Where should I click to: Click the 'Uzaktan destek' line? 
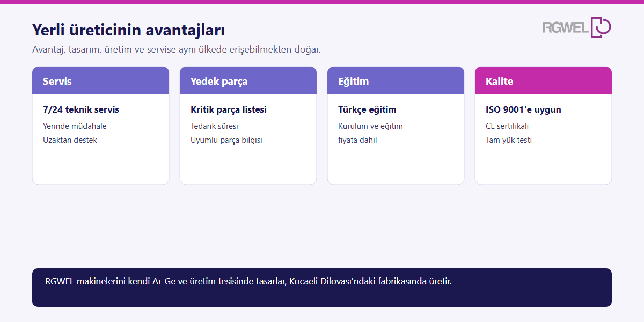click(70, 140)
